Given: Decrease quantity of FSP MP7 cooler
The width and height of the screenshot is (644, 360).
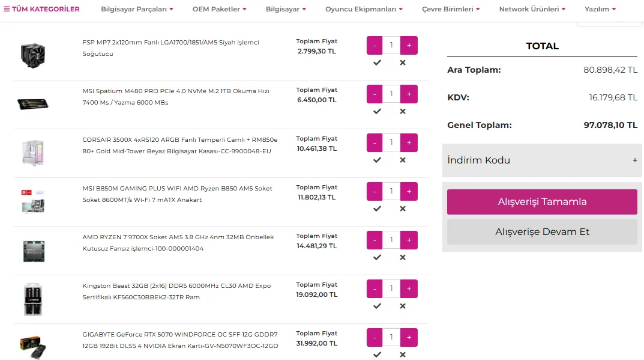Looking at the screenshot, I should tap(375, 45).
